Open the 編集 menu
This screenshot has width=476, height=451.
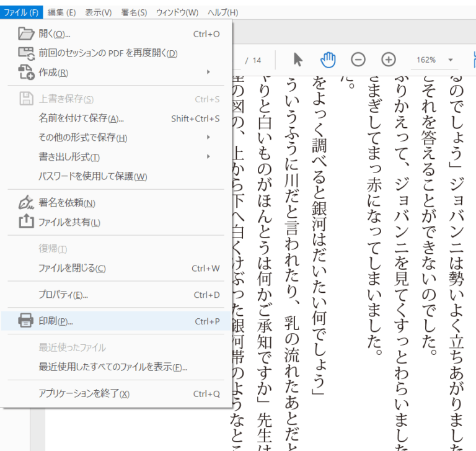(61, 12)
